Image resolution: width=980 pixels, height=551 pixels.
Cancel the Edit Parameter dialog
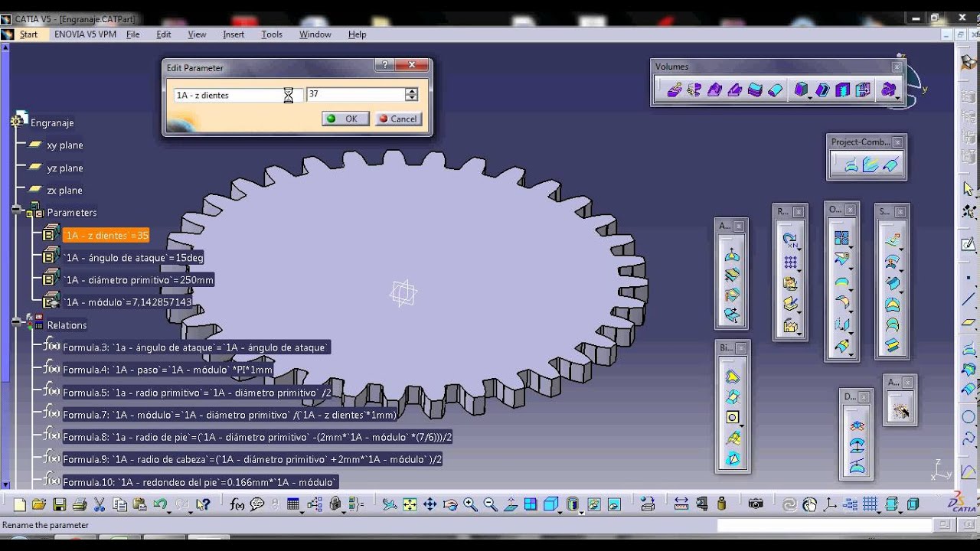pyautogui.click(x=398, y=119)
